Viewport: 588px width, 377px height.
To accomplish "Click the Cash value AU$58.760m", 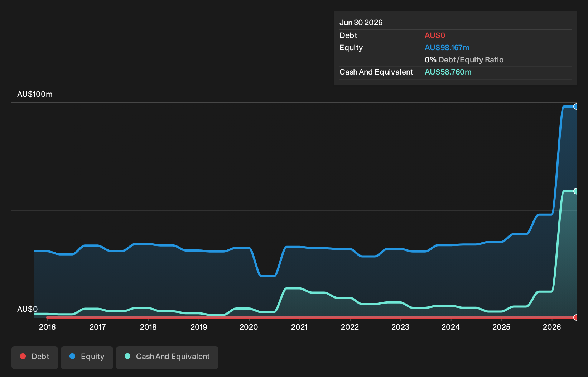I will pos(448,72).
